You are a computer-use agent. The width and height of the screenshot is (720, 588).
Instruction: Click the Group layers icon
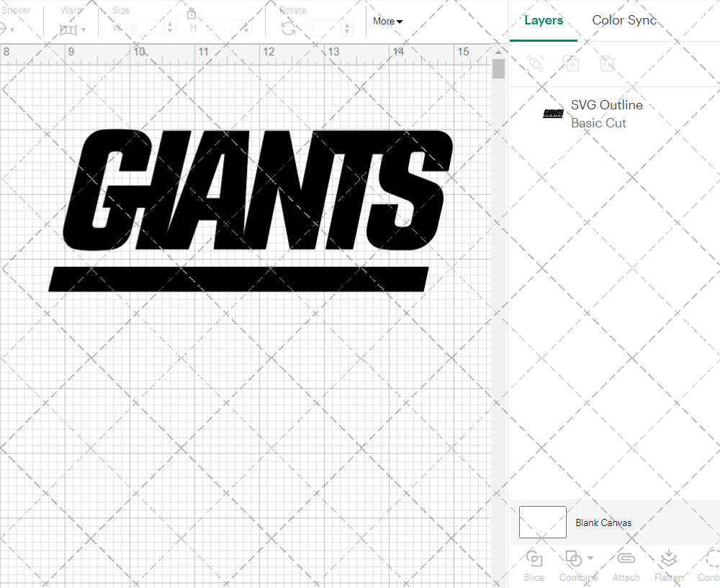pyautogui.click(x=535, y=63)
